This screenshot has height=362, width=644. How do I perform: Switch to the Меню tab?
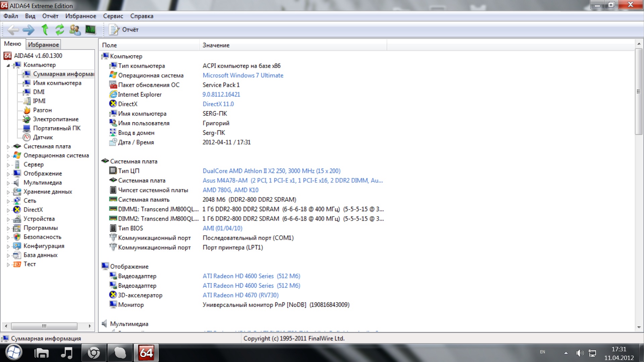click(13, 44)
